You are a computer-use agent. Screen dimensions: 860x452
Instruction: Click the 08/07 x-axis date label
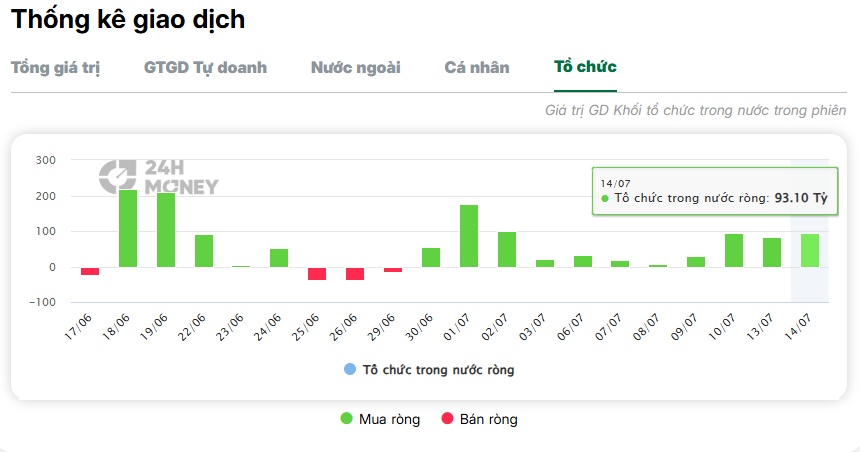[646, 327]
